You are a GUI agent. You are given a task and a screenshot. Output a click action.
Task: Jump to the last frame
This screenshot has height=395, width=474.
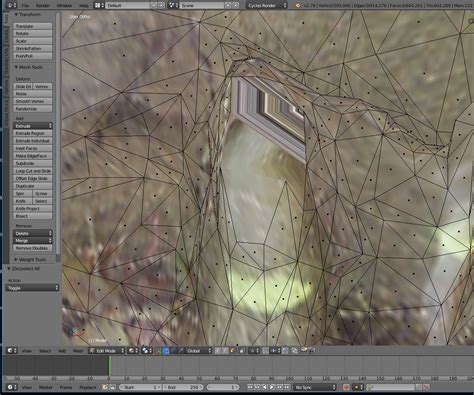[x=287, y=387]
